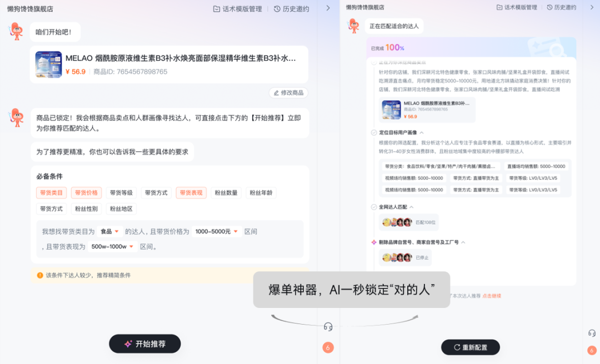Click the sparkle icon before 剔除品牌自营号
The height and width of the screenshot is (364, 600).
[374, 242]
